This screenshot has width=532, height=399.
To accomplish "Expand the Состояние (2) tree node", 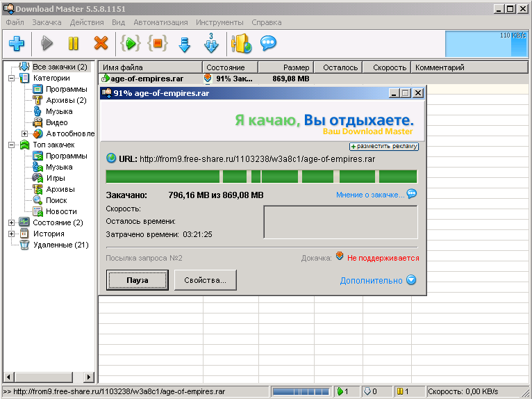I will tap(12, 222).
